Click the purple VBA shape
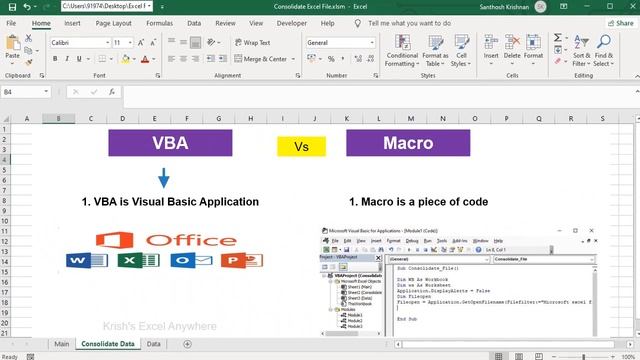The width and height of the screenshot is (640, 360). click(x=170, y=143)
